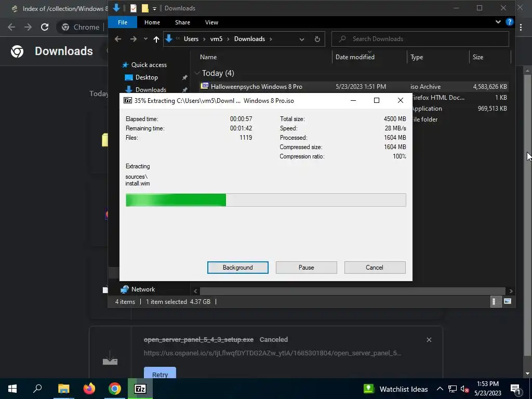The height and width of the screenshot is (399, 532).
Task: Cancel the ISO extraction
Action: [375, 268]
